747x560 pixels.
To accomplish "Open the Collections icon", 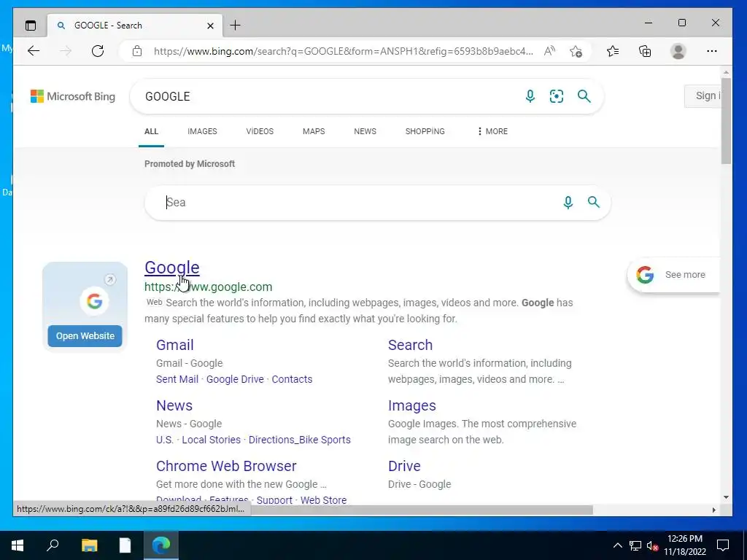I will 645,51.
